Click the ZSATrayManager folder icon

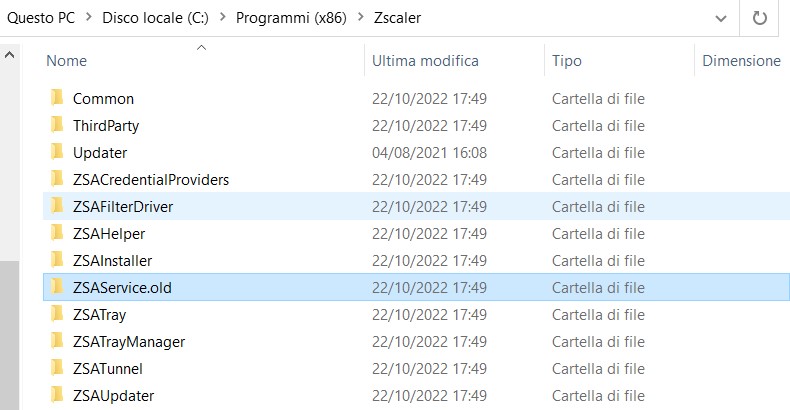coord(57,341)
